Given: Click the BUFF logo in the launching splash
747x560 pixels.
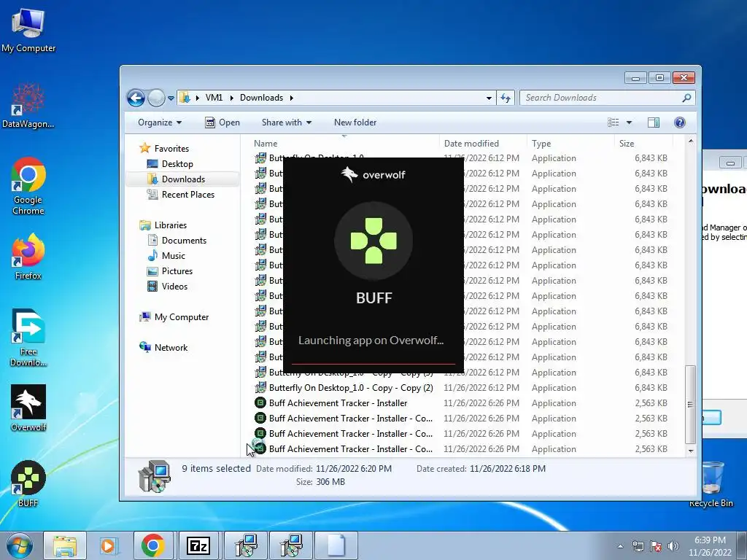Looking at the screenshot, I should point(373,241).
